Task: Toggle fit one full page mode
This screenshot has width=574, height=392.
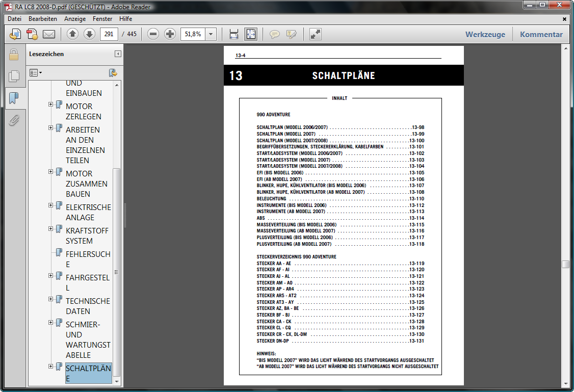Action: 251,34
